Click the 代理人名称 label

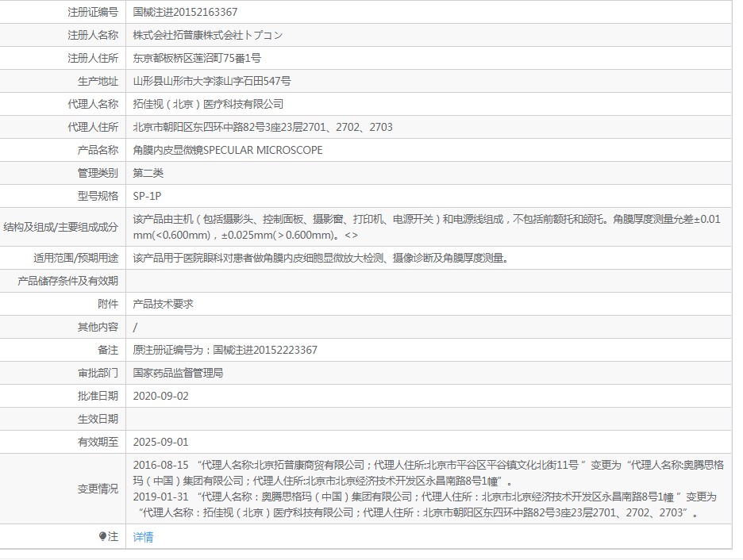click(93, 104)
